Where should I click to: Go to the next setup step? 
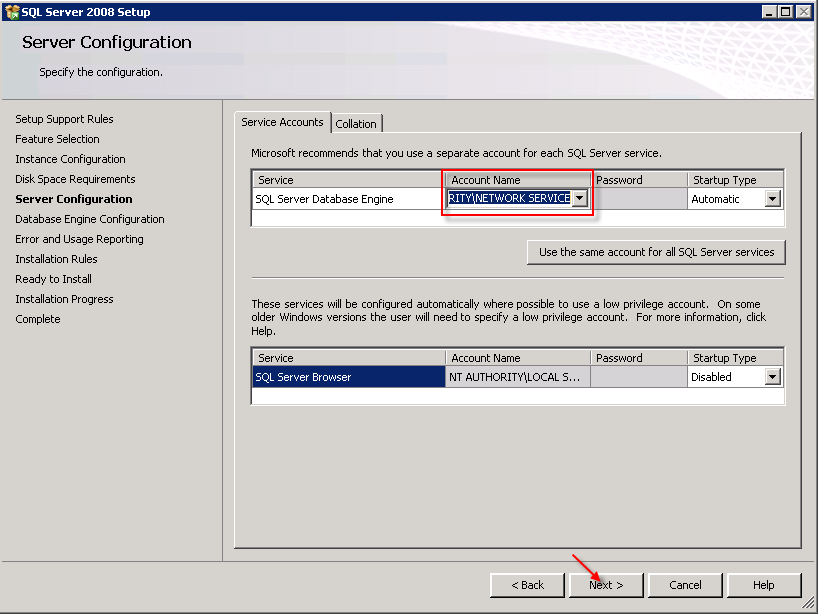[606, 585]
